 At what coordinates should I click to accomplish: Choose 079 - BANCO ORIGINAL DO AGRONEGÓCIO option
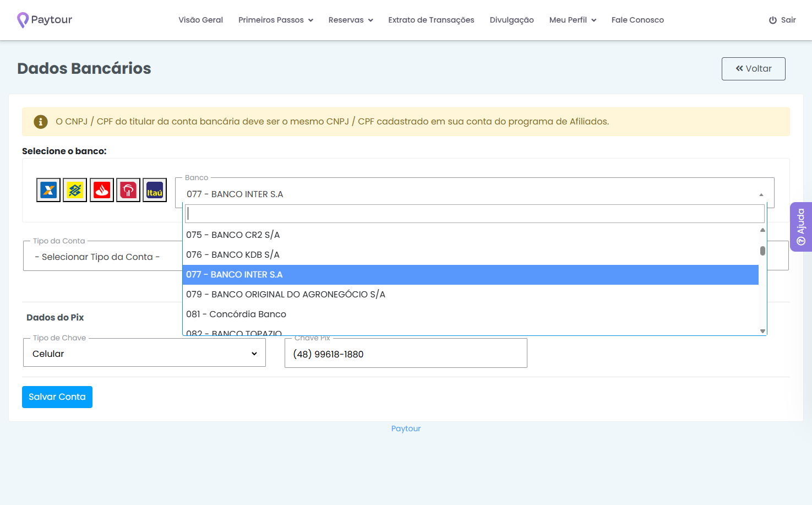pyautogui.click(x=471, y=294)
